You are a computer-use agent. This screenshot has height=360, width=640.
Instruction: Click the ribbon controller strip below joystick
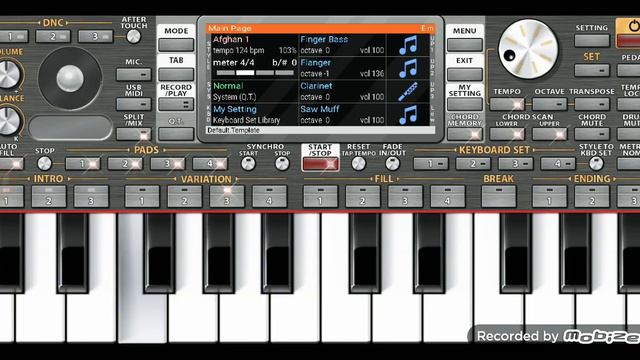point(70,128)
